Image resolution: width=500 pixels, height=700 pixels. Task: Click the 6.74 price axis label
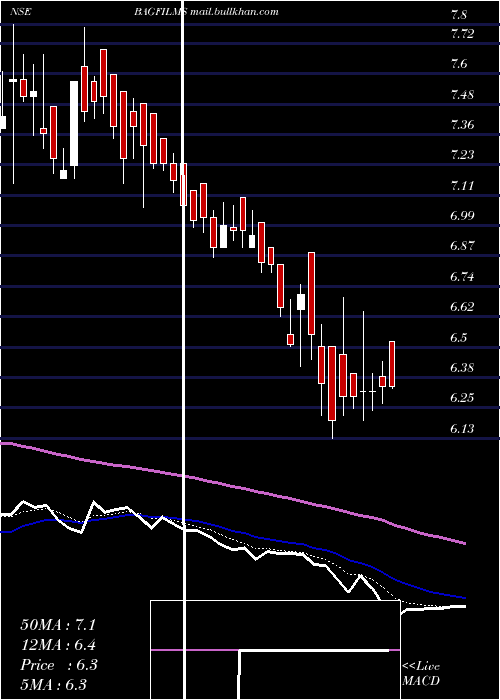(x=462, y=276)
